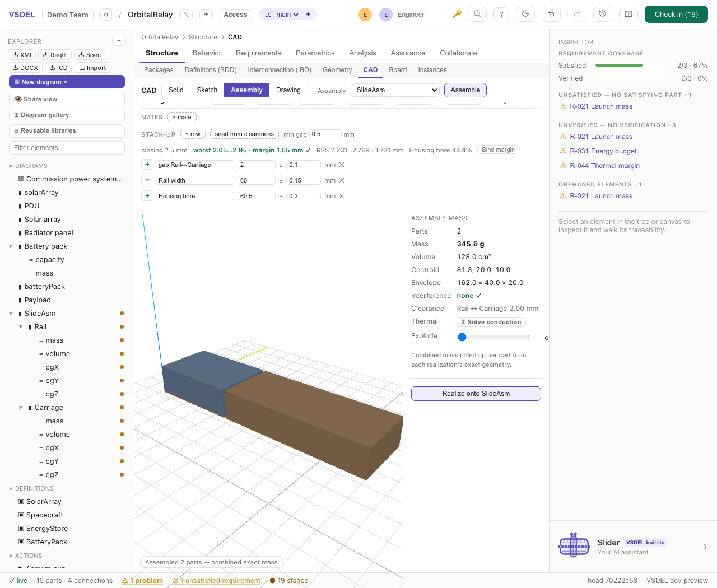Remove gap Rail↔Carriage row with X
Screen dimensions: 717x588
[342, 165]
